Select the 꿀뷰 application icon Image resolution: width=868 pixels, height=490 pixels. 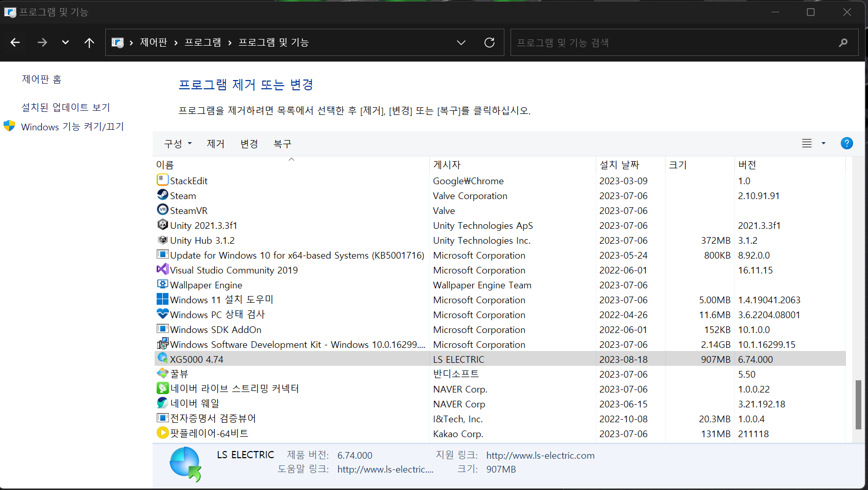click(x=162, y=374)
